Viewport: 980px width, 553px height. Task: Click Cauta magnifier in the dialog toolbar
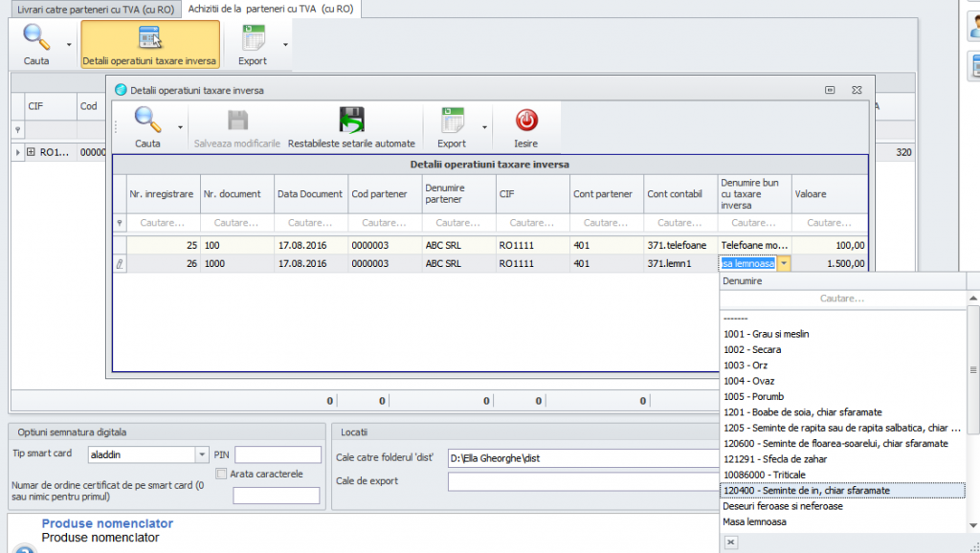pos(147,120)
